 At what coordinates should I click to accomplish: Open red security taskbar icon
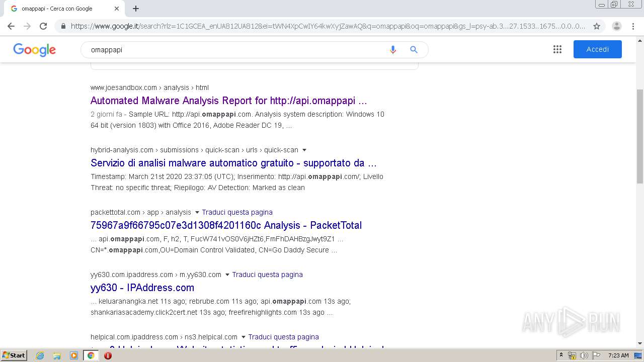108,355
